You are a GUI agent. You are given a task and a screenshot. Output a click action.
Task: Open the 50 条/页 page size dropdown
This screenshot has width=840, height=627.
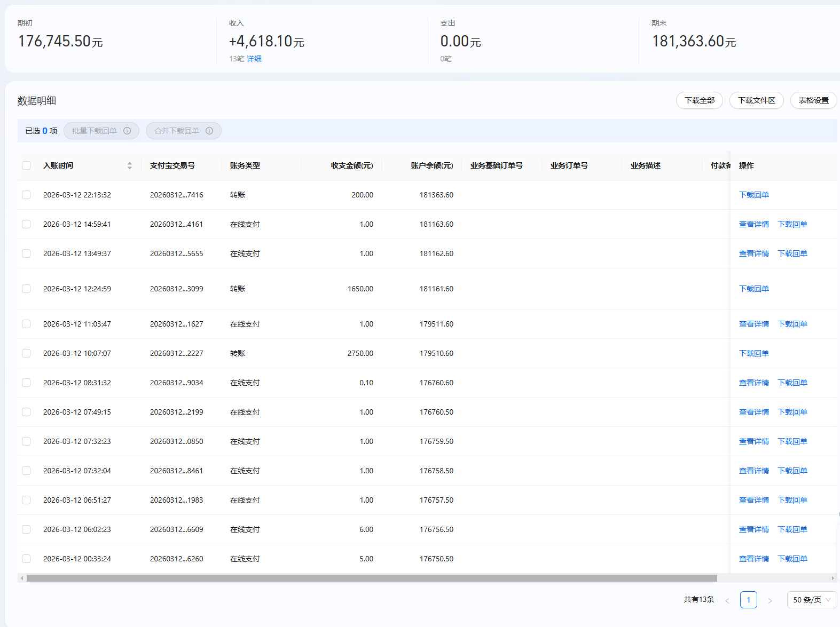[x=811, y=600]
